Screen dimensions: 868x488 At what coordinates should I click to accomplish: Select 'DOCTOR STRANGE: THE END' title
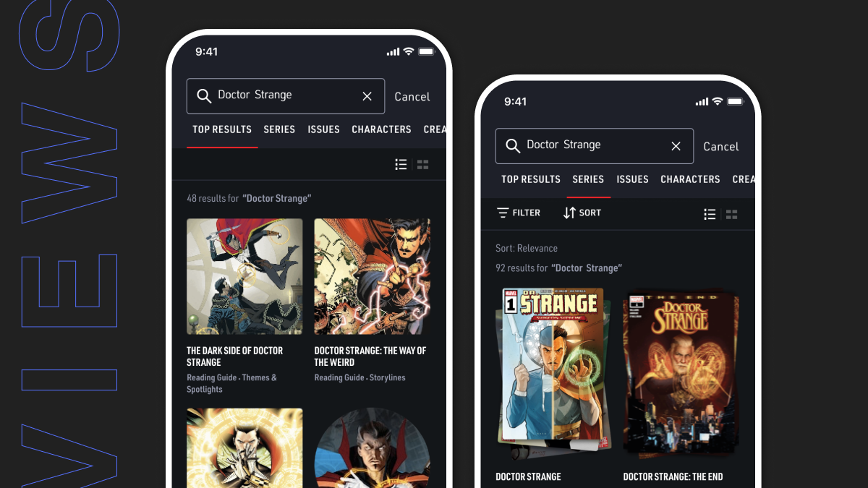tap(673, 476)
